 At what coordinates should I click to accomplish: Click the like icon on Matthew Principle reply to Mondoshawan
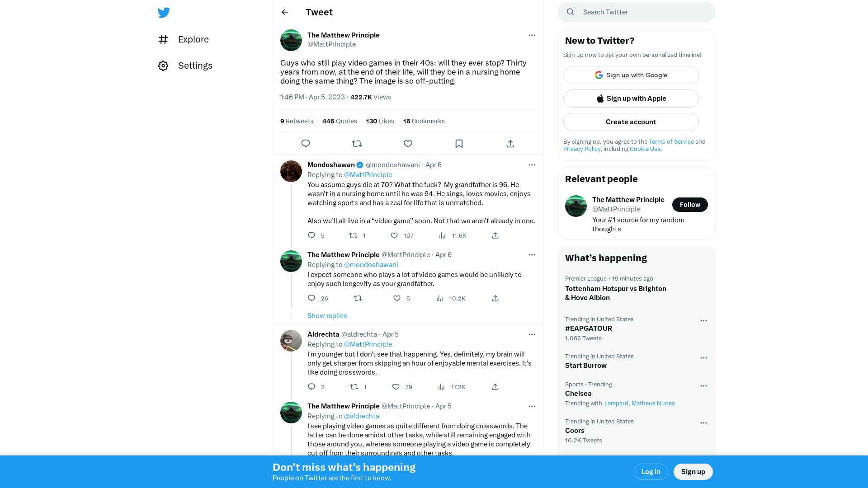pyautogui.click(x=396, y=298)
